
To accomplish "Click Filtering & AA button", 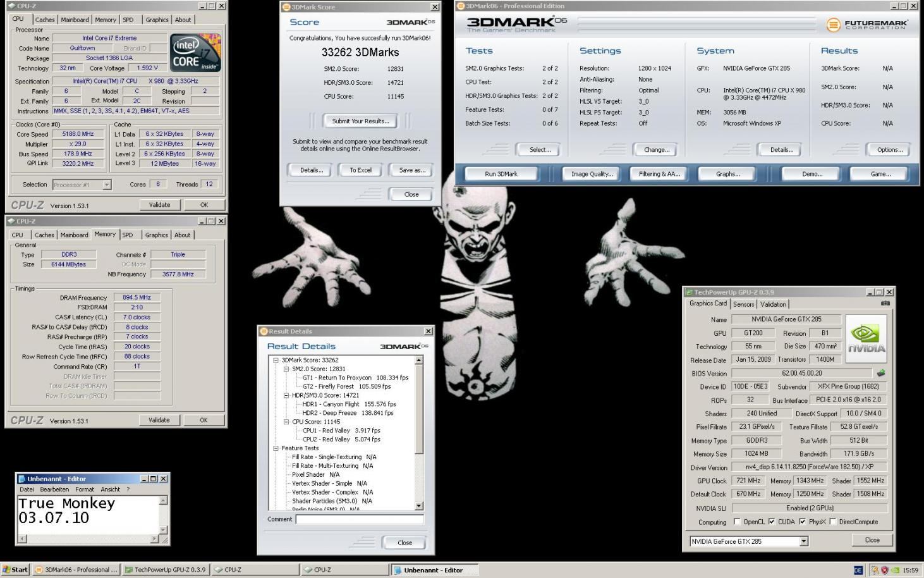I will [659, 174].
